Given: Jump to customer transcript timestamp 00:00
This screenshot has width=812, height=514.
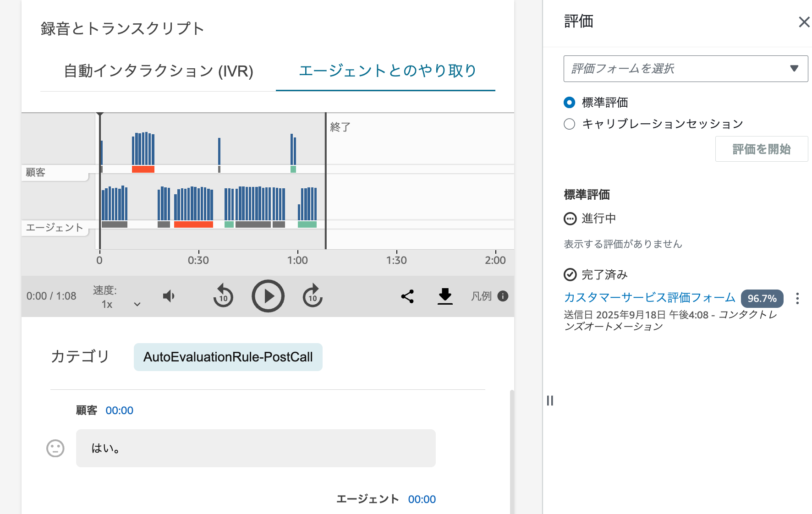Looking at the screenshot, I should pos(119,410).
